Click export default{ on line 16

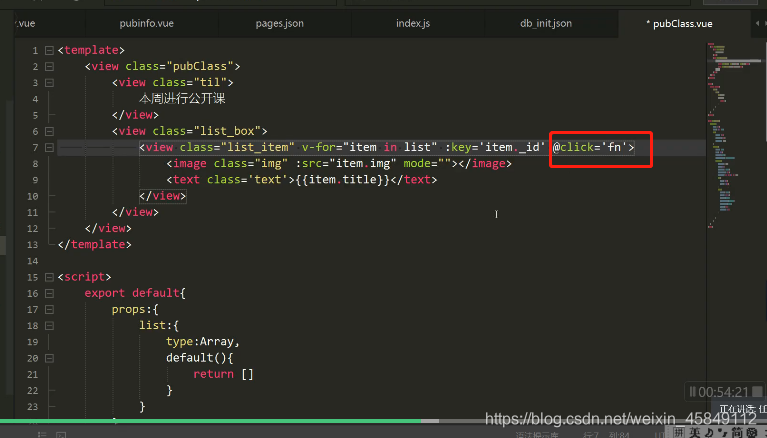click(135, 293)
